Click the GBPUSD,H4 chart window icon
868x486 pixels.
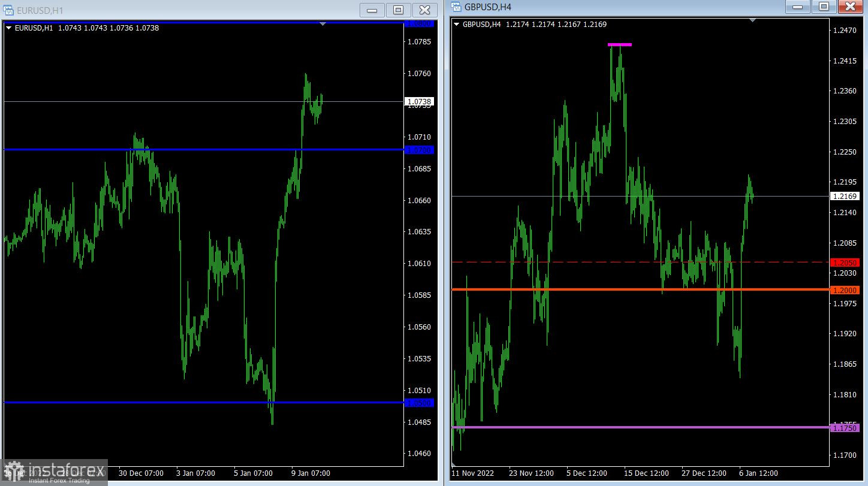coord(457,7)
